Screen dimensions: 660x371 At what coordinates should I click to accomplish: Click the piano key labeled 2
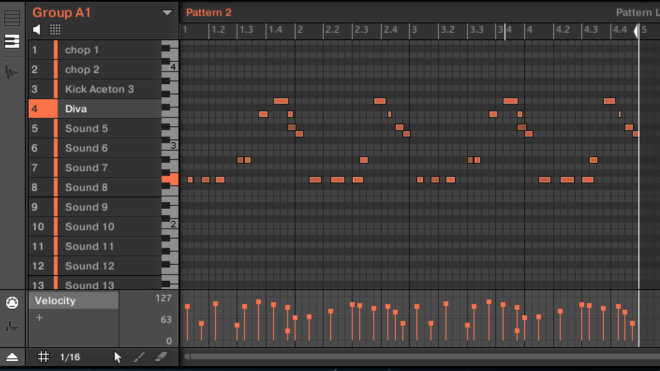pos(173,224)
